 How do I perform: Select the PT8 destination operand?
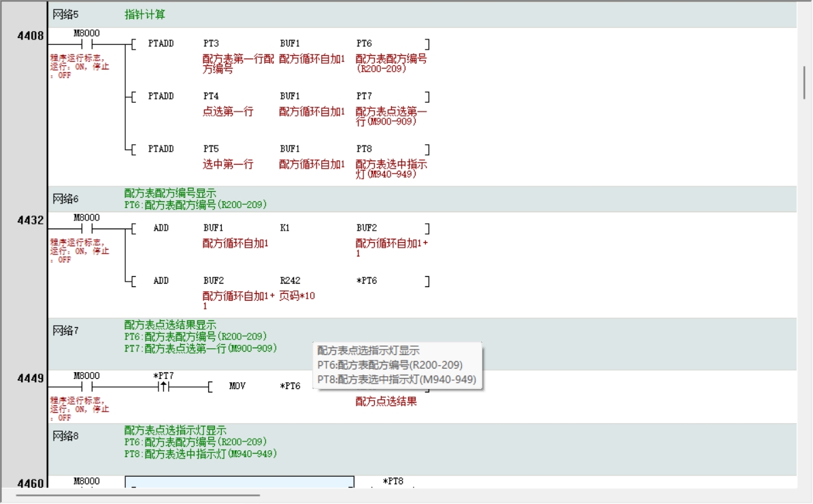pyautogui.click(x=364, y=149)
